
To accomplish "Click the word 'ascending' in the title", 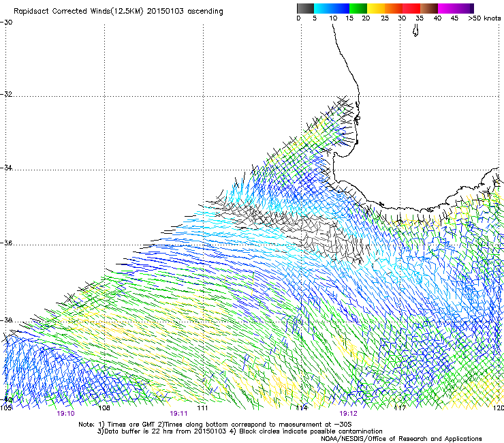I will (x=205, y=12).
